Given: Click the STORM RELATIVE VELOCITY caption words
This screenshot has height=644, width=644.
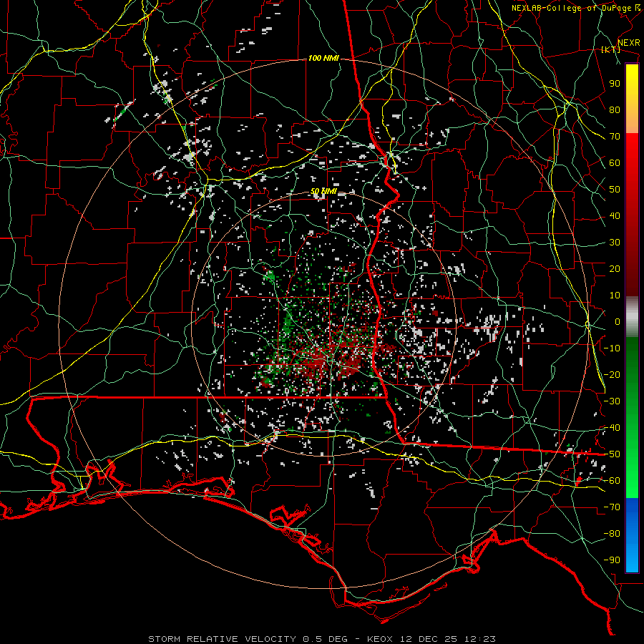Looking at the screenshot, I should tap(223, 639).
